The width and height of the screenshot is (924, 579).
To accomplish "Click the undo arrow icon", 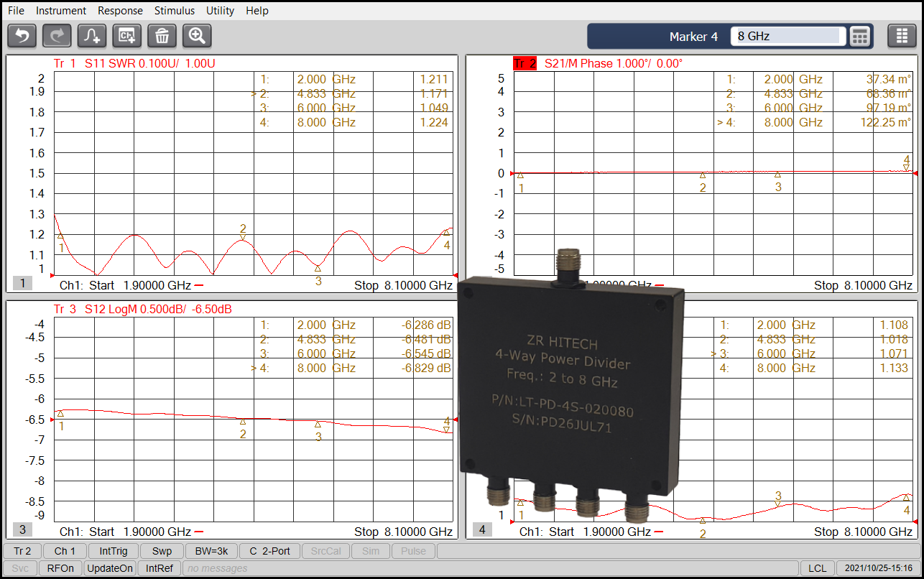I will tap(22, 35).
